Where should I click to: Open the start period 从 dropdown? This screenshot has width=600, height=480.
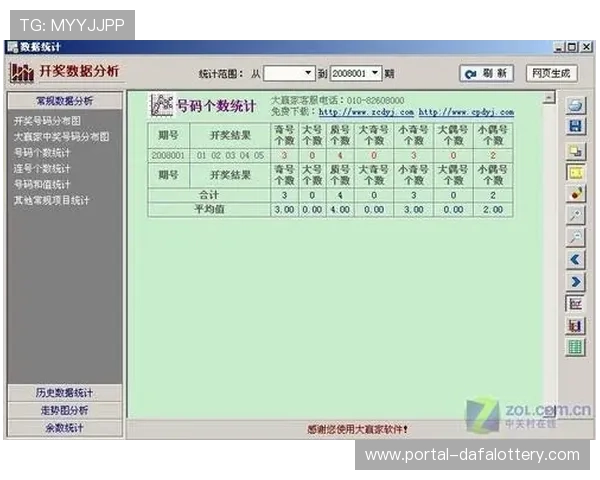[x=308, y=73]
